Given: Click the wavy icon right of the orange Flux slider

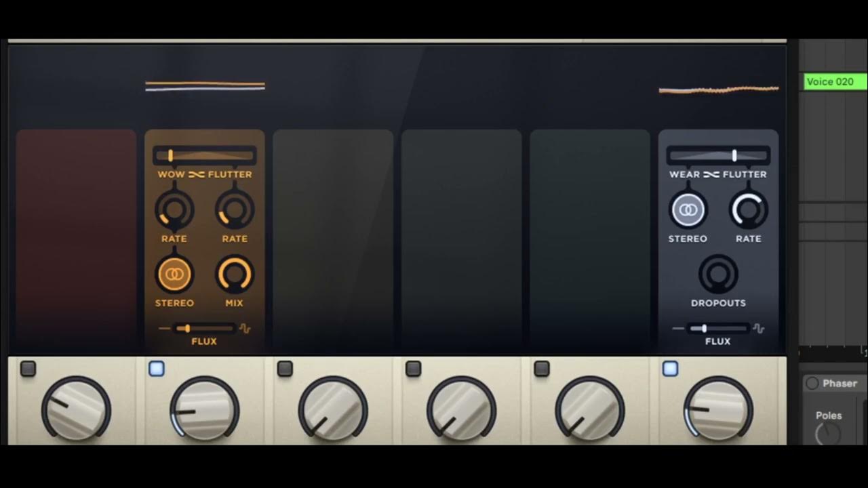Looking at the screenshot, I should (x=245, y=329).
